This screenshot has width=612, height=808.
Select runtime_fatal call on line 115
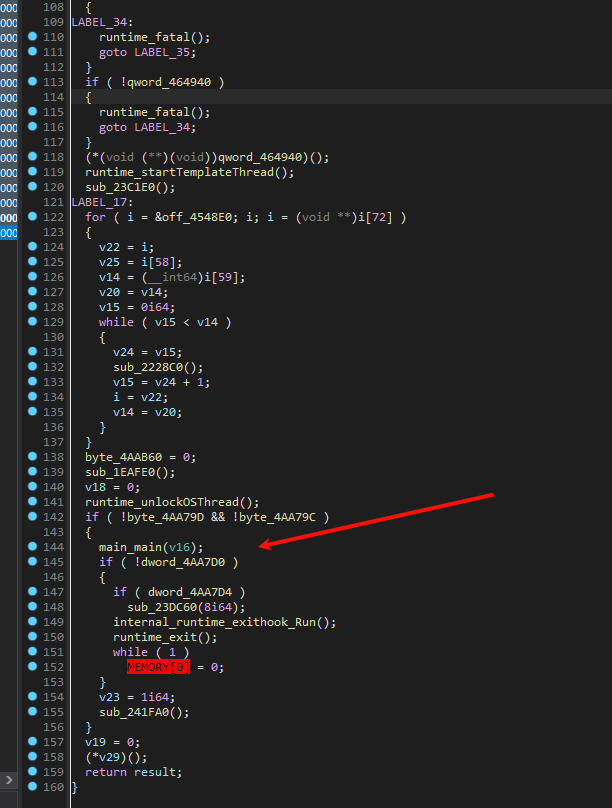click(144, 112)
